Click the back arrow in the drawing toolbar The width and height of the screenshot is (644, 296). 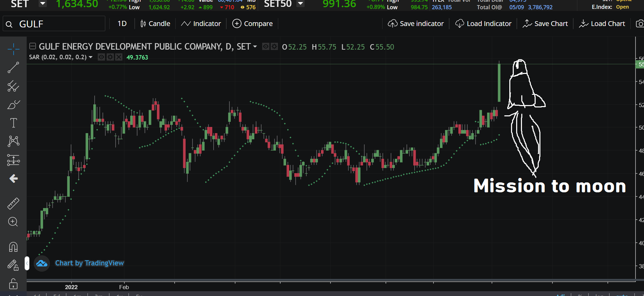click(x=13, y=178)
